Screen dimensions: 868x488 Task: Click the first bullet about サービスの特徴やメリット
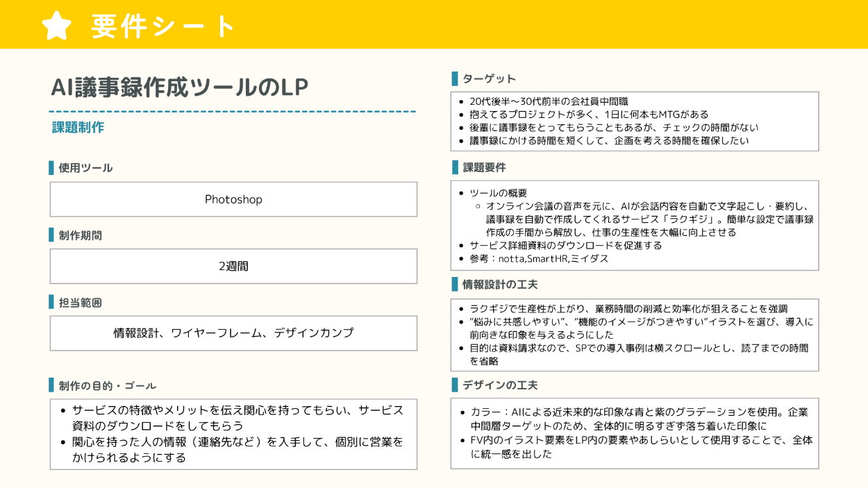(237, 417)
